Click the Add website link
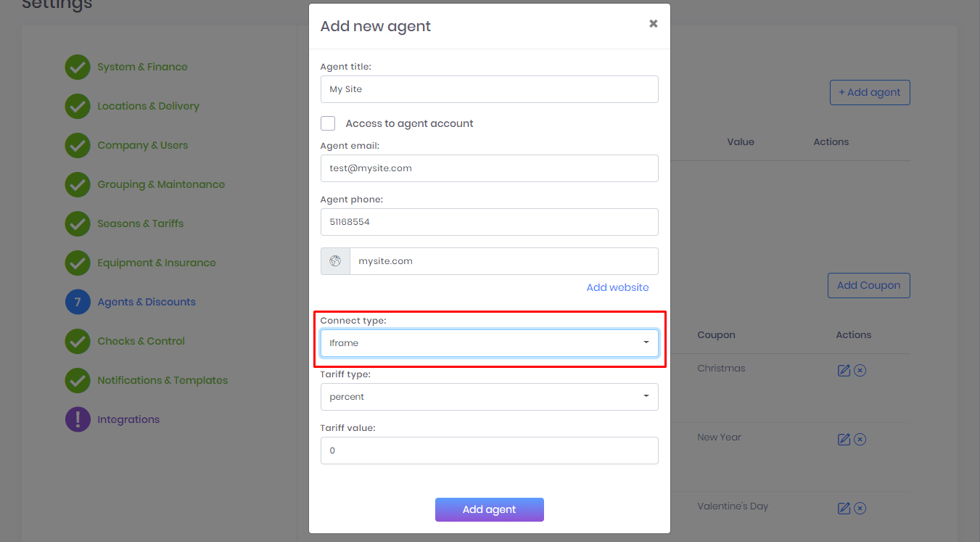The height and width of the screenshot is (542, 980). tap(617, 287)
